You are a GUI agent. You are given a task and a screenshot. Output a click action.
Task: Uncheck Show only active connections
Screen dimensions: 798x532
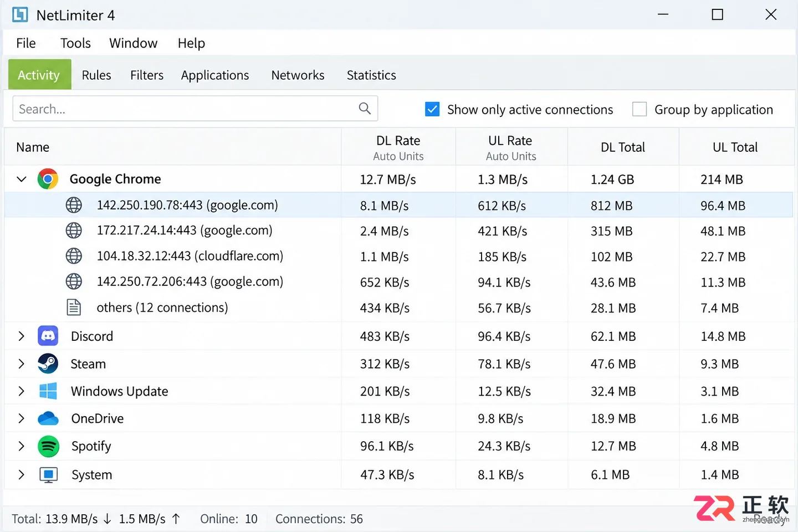point(432,109)
